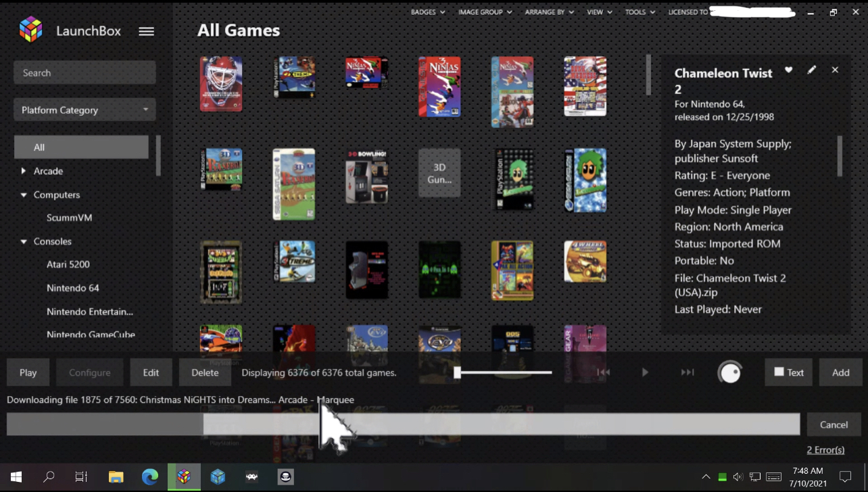Click the LaunchBox cube logo in the header
Image resolution: width=868 pixels, height=492 pixels.
coord(31,30)
